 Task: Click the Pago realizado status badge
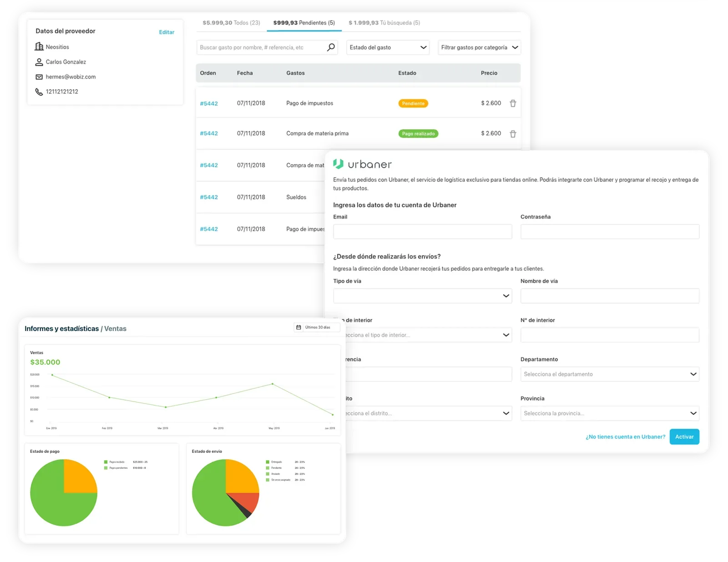point(418,134)
